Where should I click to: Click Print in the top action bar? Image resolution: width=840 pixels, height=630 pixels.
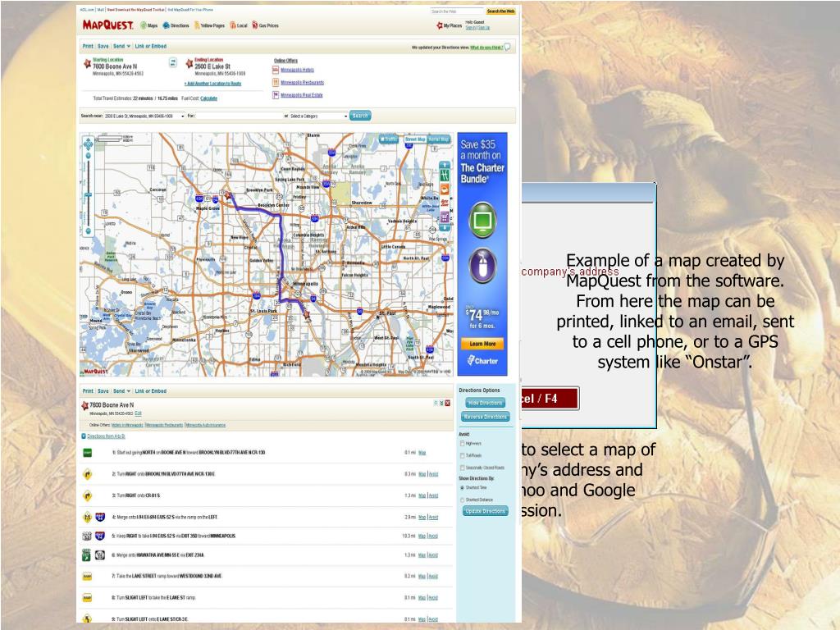point(88,46)
